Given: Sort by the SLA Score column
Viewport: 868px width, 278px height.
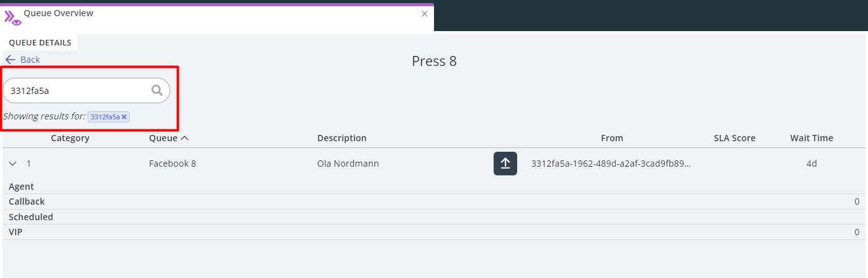Looking at the screenshot, I should pos(735,138).
